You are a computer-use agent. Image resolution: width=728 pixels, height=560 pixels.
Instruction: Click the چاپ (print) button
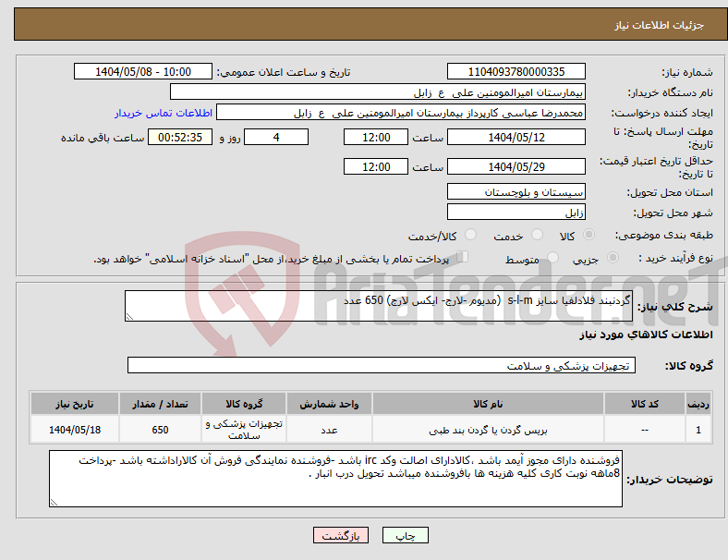point(405,535)
